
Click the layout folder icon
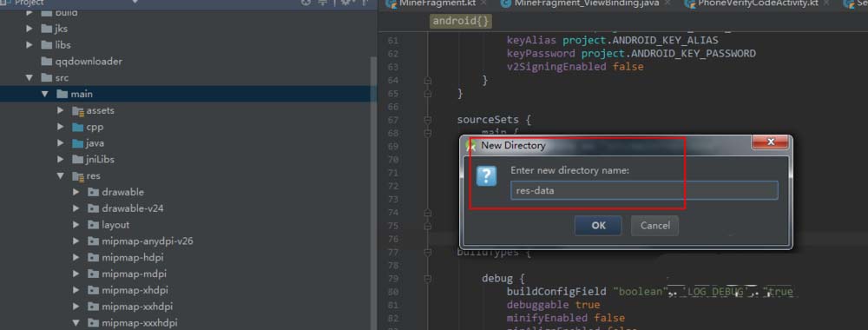click(93, 225)
